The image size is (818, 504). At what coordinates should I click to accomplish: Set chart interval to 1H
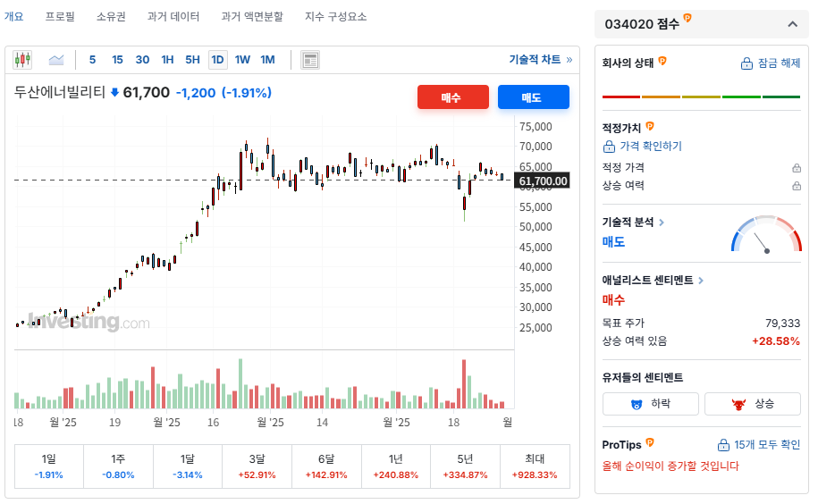167,60
